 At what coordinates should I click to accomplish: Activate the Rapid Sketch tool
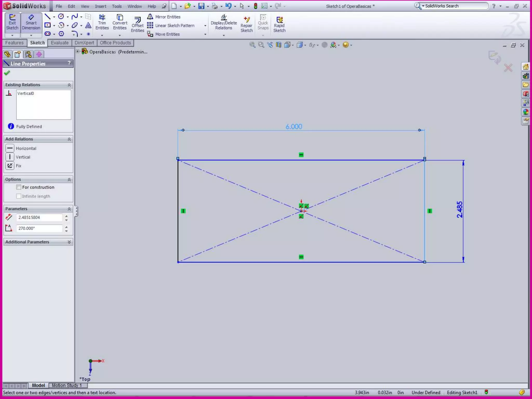pos(279,24)
